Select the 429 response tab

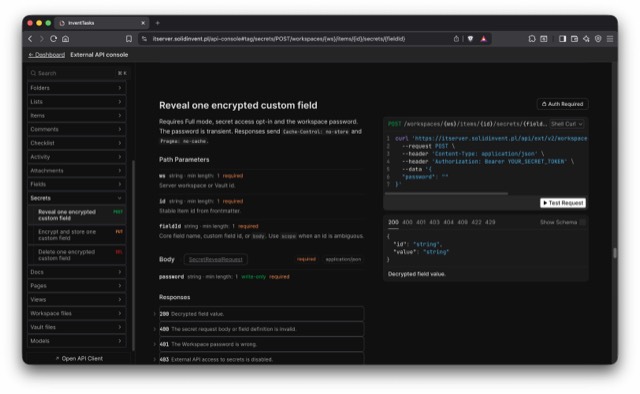(490, 222)
